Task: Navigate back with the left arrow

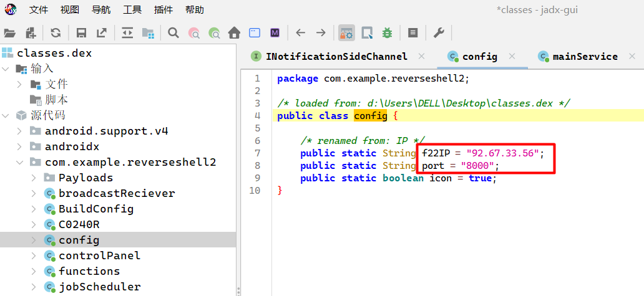Action: 300,33
